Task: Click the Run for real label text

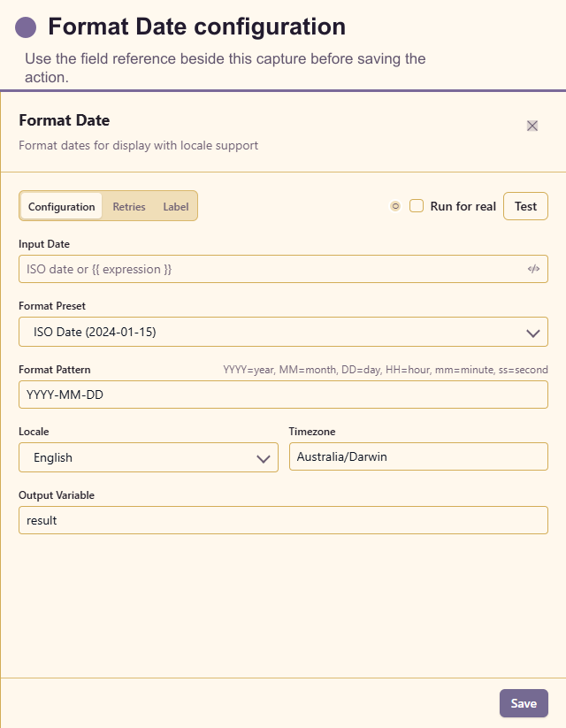Action: [463, 206]
